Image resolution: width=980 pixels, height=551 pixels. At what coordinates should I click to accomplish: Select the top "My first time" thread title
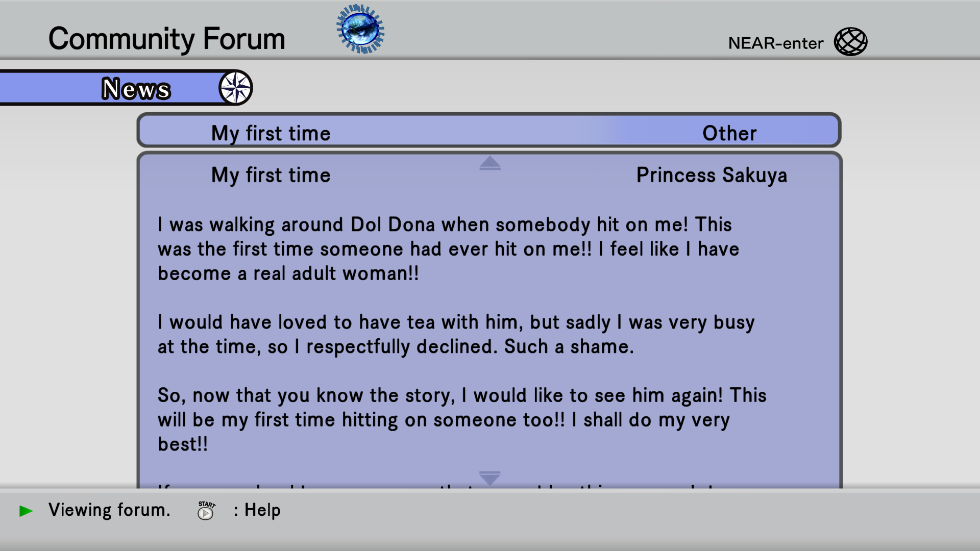(271, 133)
